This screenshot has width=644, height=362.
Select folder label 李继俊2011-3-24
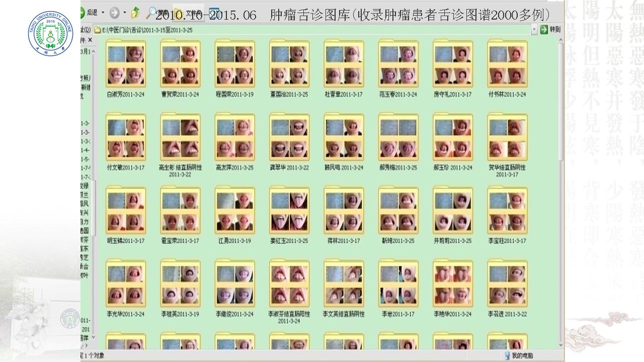pyautogui.click(x=234, y=314)
